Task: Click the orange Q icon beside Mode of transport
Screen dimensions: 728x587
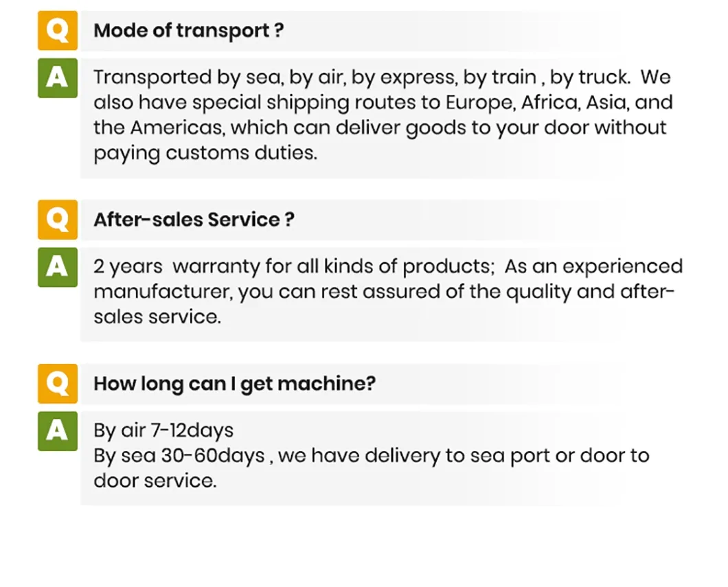Action: click(x=58, y=31)
